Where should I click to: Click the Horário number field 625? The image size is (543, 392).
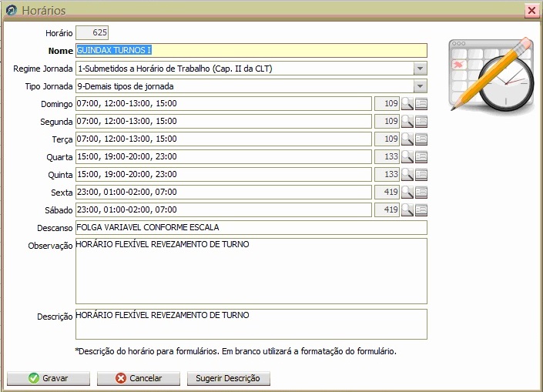pos(92,32)
